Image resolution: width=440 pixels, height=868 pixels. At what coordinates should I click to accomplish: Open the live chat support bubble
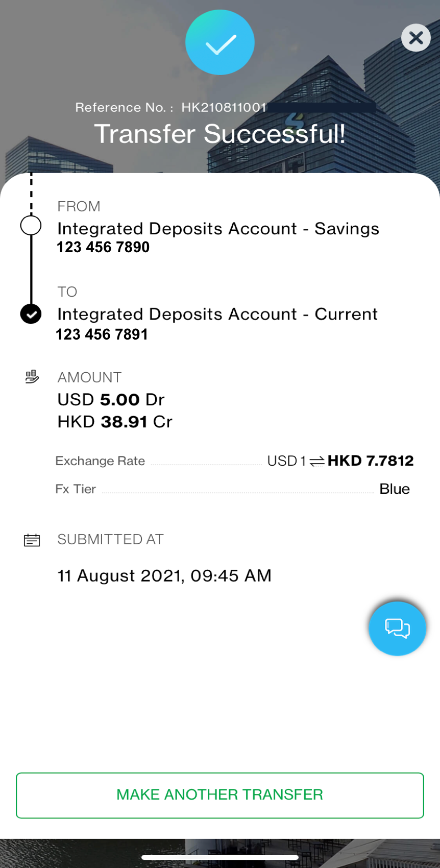pos(397,628)
